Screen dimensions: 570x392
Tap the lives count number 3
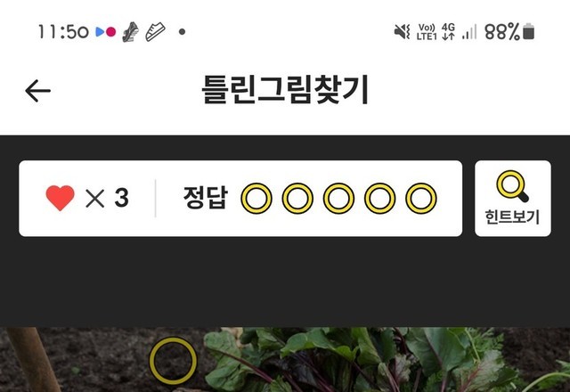pos(121,198)
